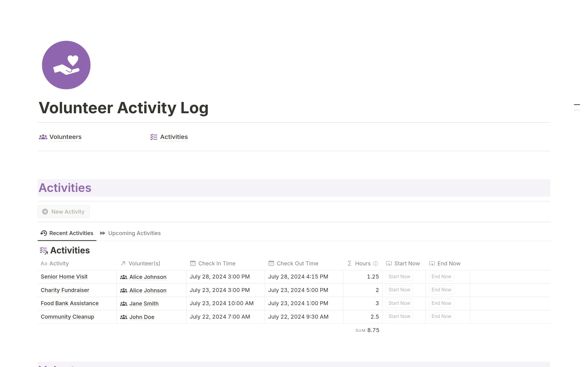Image resolution: width=588 pixels, height=367 pixels.
Task: Open John Doe's volunteer page
Action: click(x=142, y=317)
